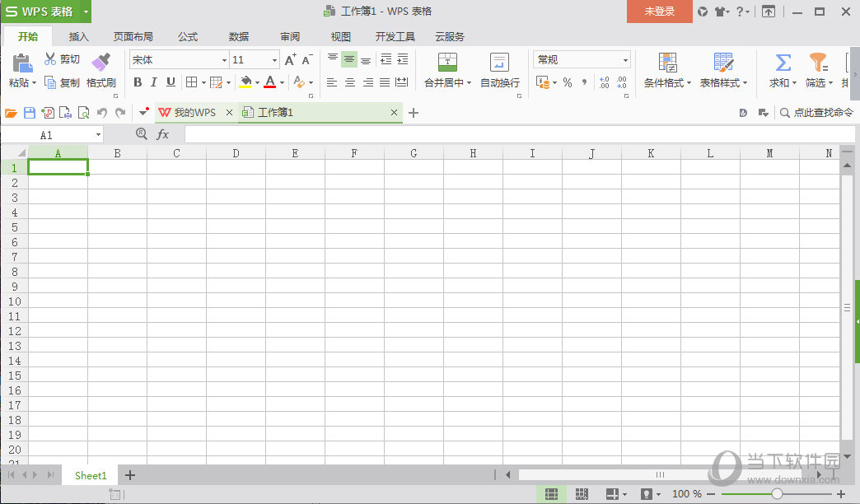Click the formula bar input field
Image resolution: width=860 pixels, height=504 pixels.
click(511, 134)
